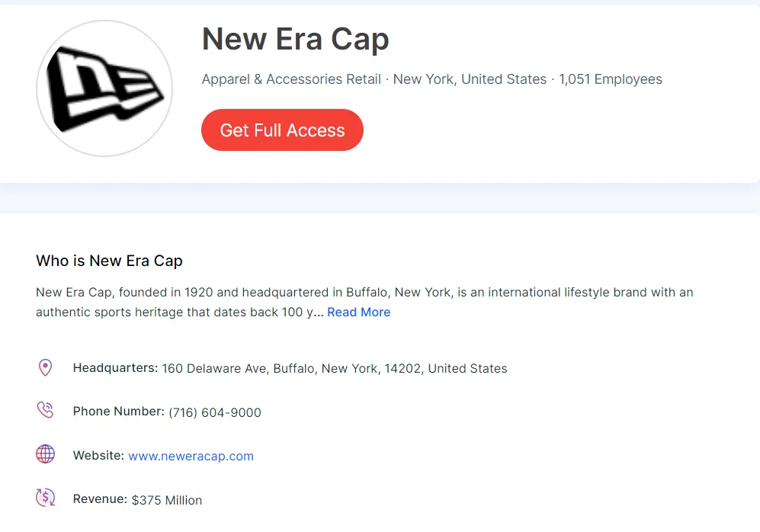Viewport: 760px width, 532px height.
Task: Expand the description with Read More
Action: click(358, 312)
